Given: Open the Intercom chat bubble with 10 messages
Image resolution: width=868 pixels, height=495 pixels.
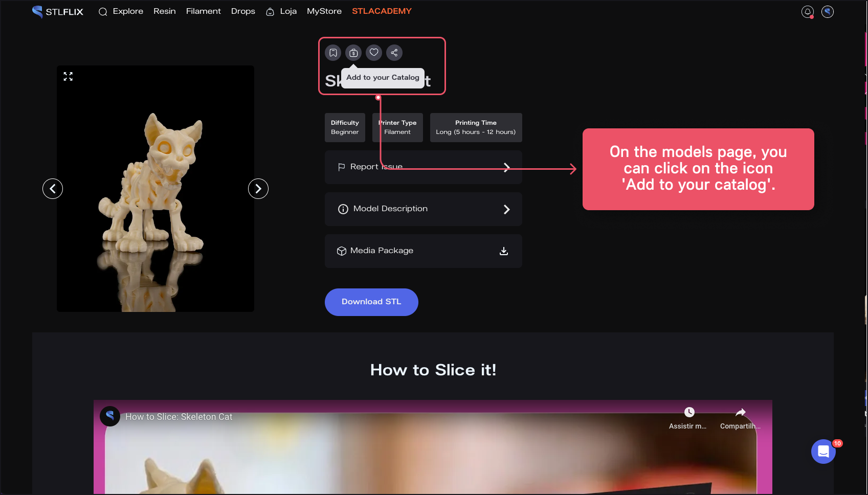Looking at the screenshot, I should coord(824,452).
